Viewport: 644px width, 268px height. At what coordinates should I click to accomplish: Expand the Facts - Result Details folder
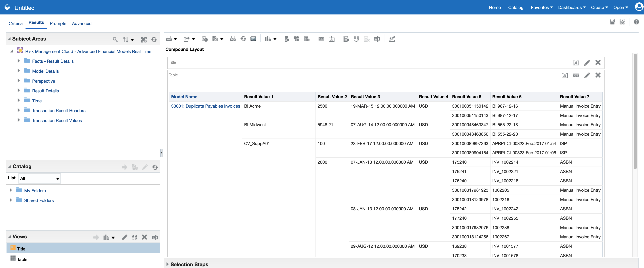18,61
